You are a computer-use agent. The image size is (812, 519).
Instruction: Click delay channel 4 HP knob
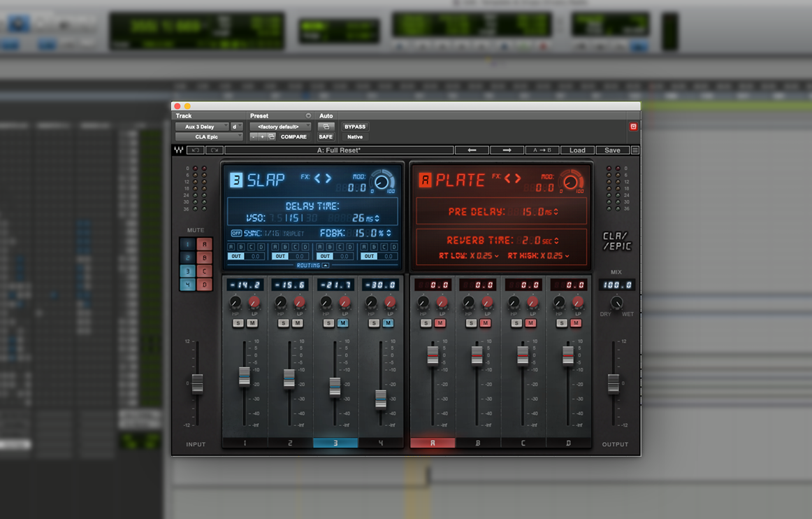pyautogui.click(x=371, y=302)
